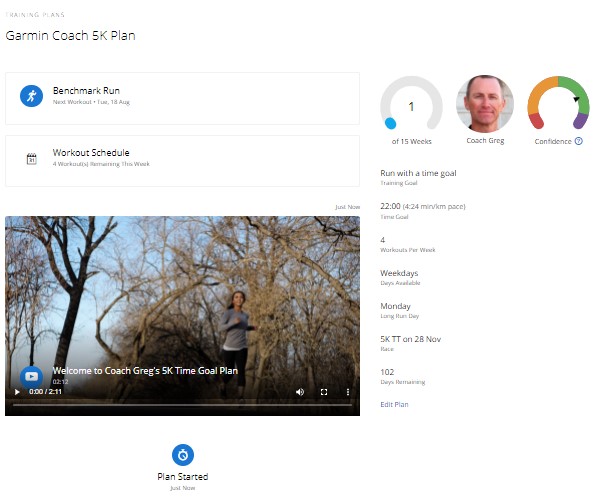Click the Confidence help question mark icon
Image resolution: width=601 pixels, height=501 pixels.
(579, 141)
